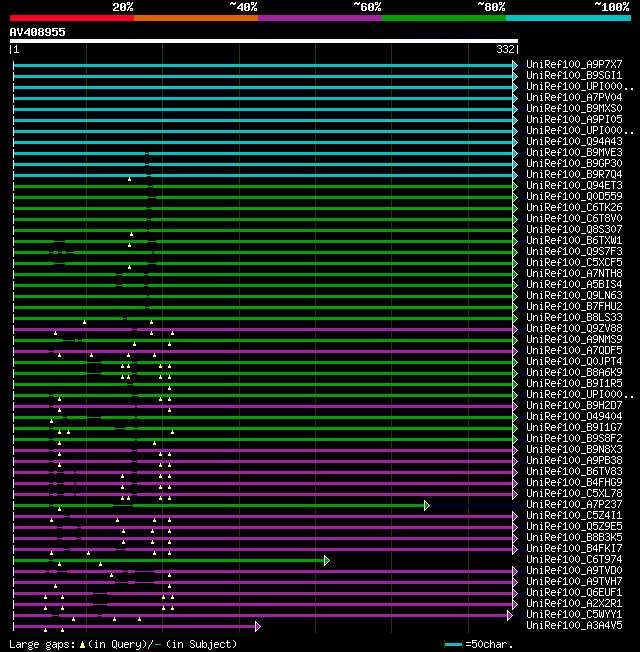Follow the UniRef100_C6TK26 link
This screenshot has height=652, width=640.
tap(574, 207)
